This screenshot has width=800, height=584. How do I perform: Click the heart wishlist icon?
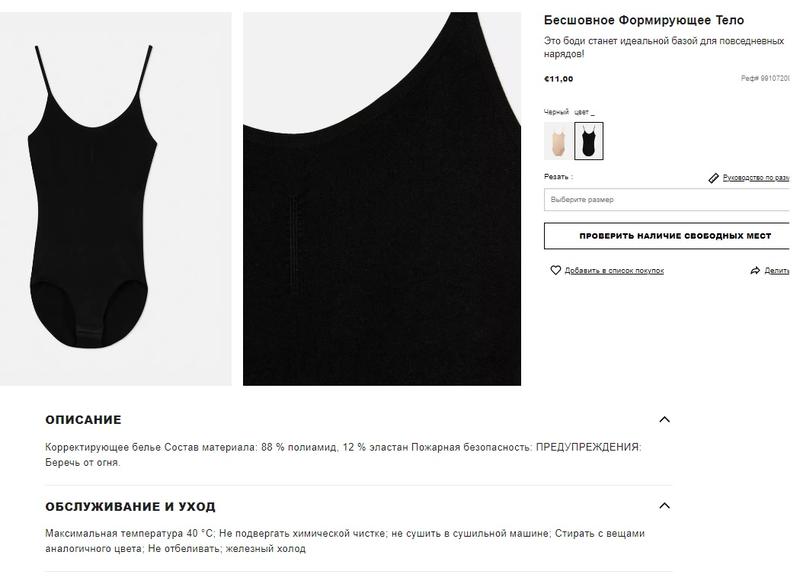556,270
